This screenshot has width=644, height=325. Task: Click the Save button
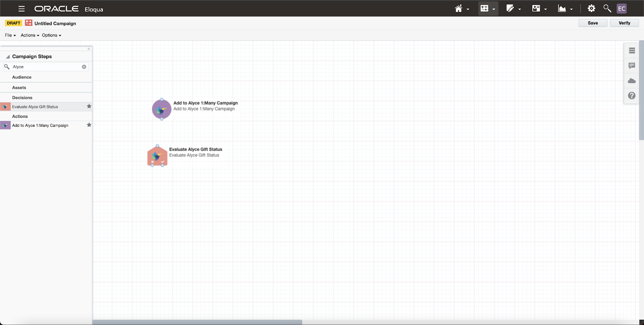pos(593,23)
